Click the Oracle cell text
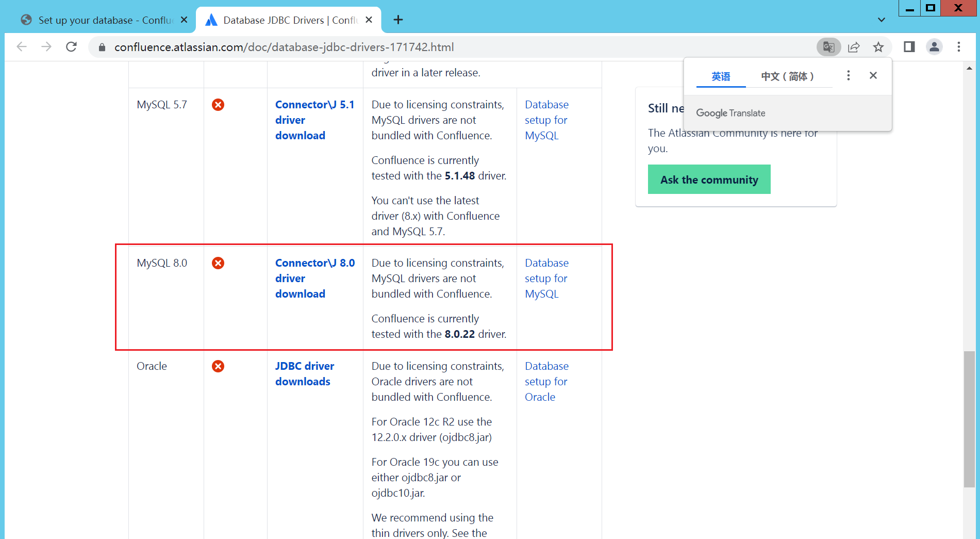The image size is (980, 539). tap(152, 366)
